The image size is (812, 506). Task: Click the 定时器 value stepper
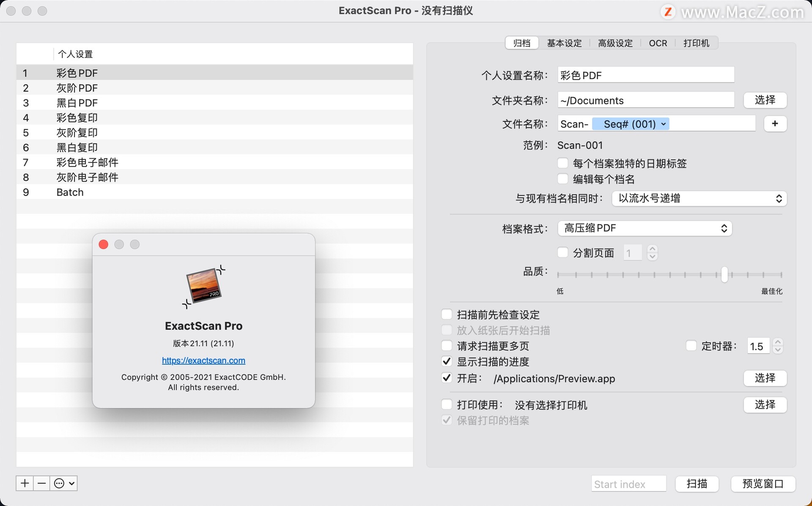(778, 346)
